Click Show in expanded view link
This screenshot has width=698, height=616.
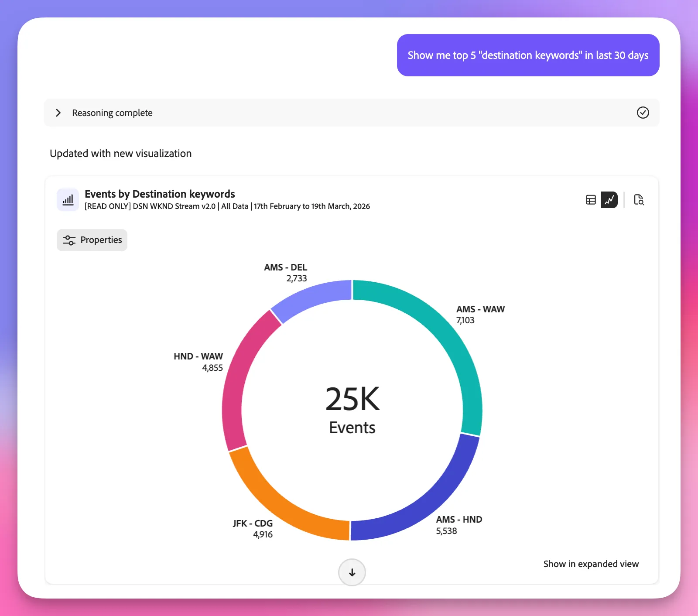point(591,564)
